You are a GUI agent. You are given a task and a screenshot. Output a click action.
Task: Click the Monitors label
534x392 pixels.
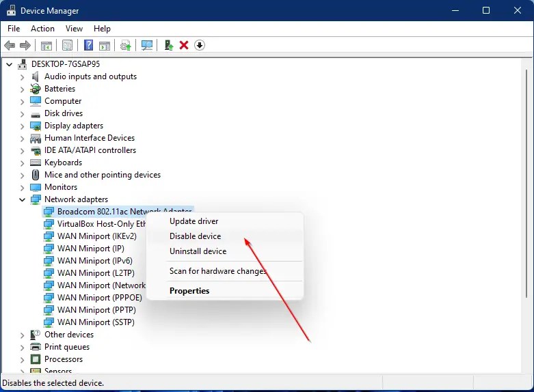pos(61,187)
